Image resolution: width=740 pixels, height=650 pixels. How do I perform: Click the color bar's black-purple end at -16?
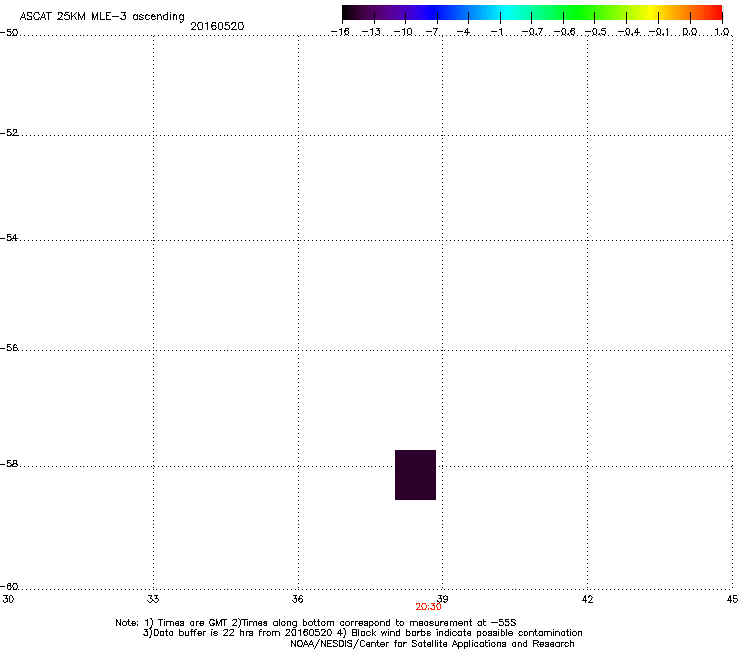tap(347, 13)
